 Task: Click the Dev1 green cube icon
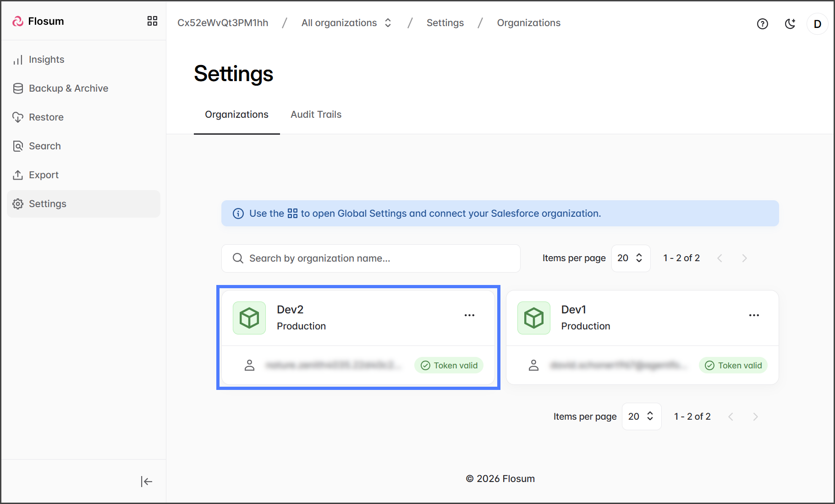click(x=533, y=318)
